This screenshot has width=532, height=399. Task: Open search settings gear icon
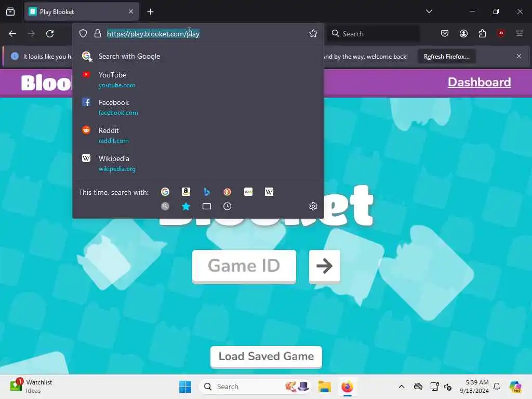(313, 206)
